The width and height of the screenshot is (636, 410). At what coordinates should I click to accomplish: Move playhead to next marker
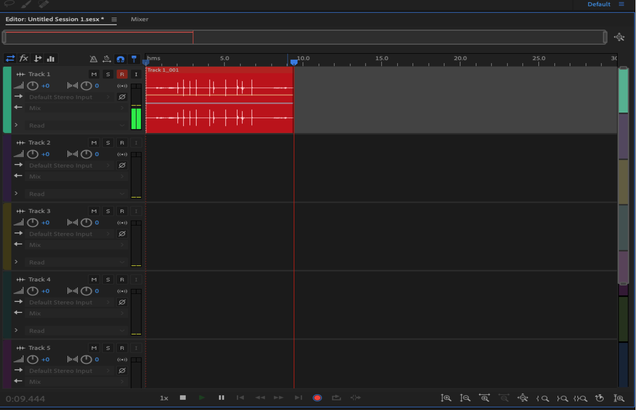[298, 398]
